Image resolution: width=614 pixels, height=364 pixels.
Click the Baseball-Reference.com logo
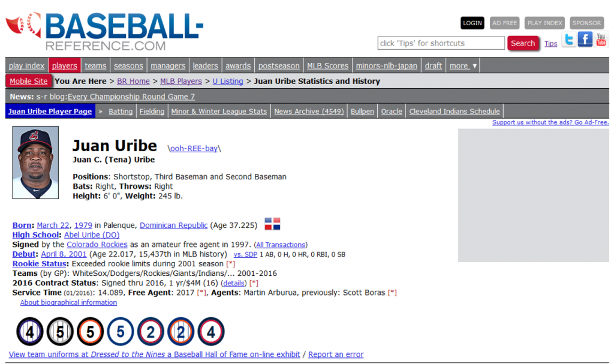(104, 32)
